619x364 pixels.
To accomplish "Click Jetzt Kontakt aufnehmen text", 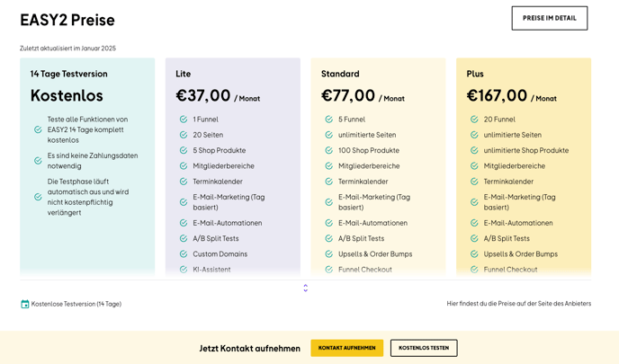I will click(x=249, y=348).
